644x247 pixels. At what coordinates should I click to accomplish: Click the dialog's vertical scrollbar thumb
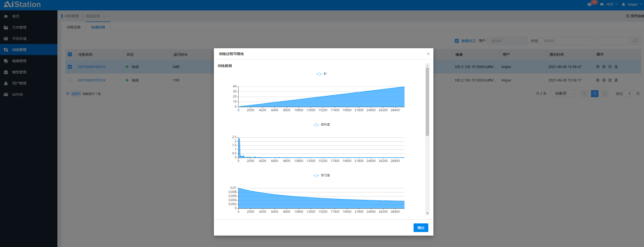[x=427, y=102]
